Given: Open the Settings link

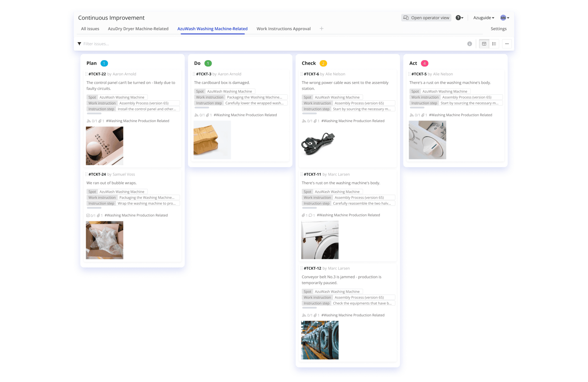Looking at the screenshot, I should tap(499, 29).
